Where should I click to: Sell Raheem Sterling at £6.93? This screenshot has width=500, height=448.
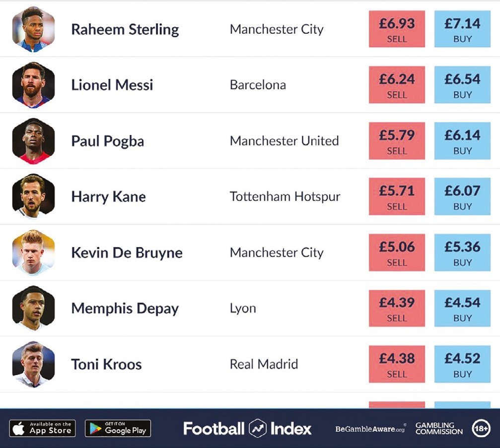point(397,29)
